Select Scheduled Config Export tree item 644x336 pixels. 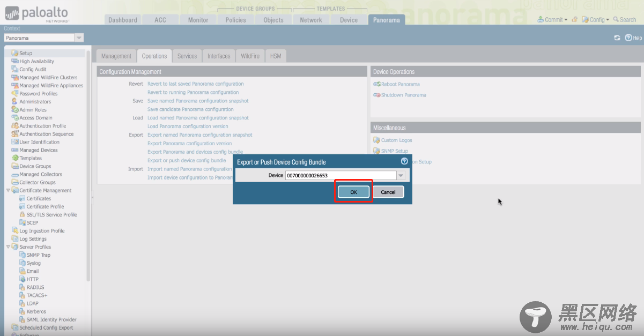[x=42, y=327]
